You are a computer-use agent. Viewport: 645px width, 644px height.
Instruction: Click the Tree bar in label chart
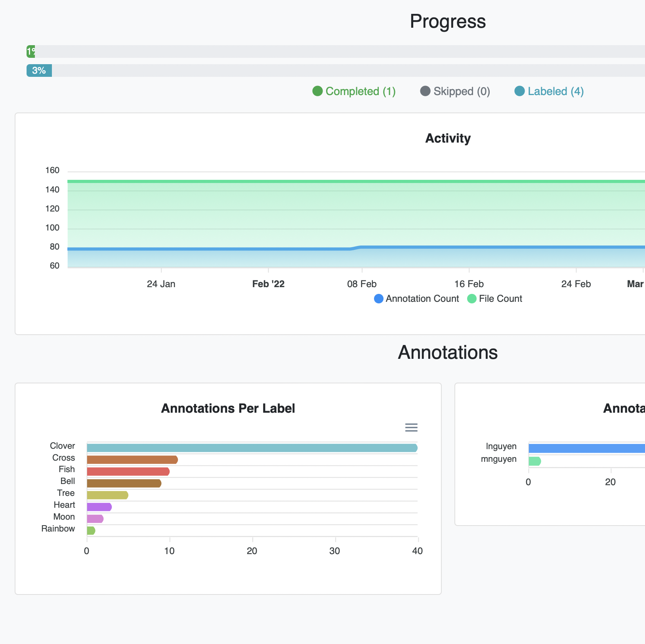click(x=107, y=495)
